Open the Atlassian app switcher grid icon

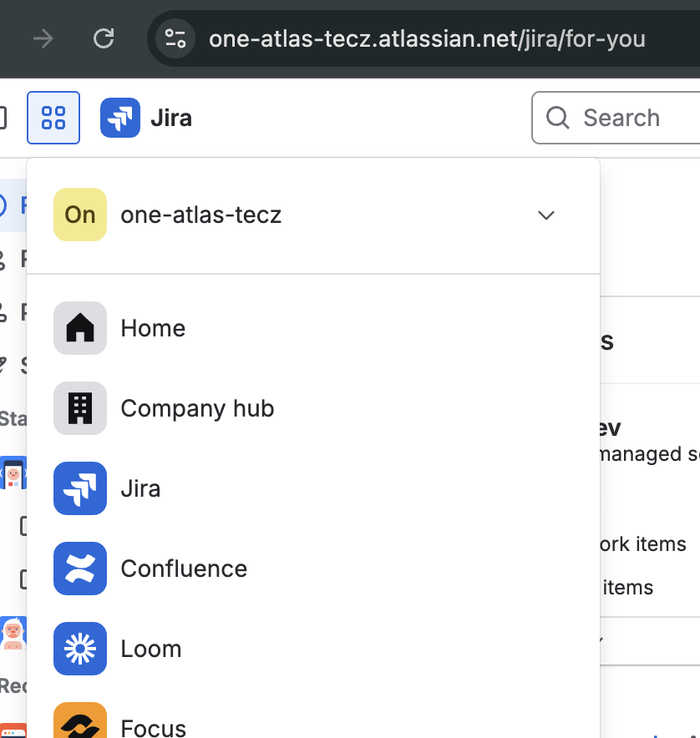point(53,118)
